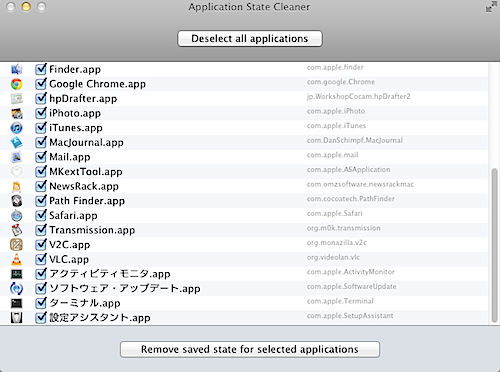This screenshot has height=372, width=500.
Task: Select the Path Finder.app name label
Action: [87, 201]
